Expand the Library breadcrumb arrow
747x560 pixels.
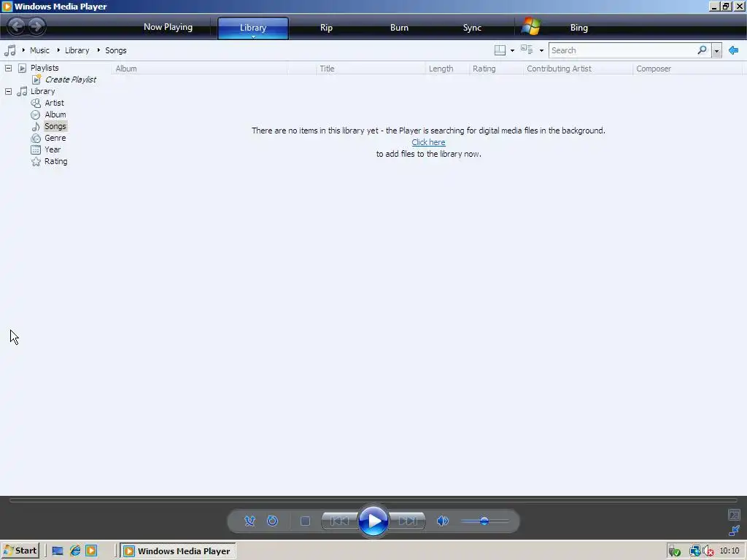[x=58, y=50]
